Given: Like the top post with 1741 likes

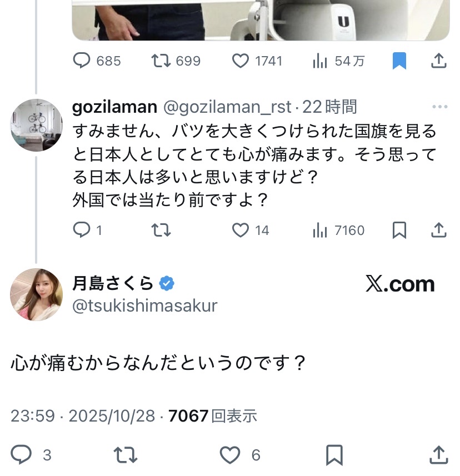Looking at the screenshot, I should pyautogui.click(x=241, y=61).
